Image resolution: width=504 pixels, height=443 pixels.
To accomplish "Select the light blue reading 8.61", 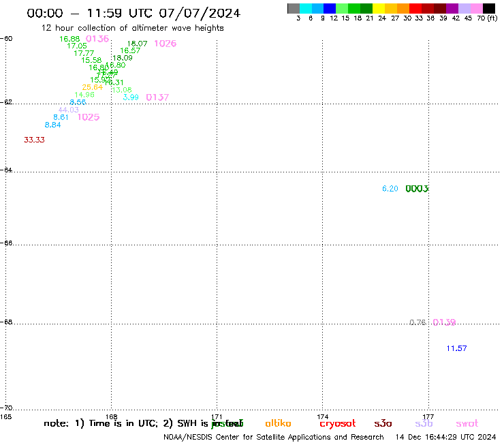I will tap(61, 117).
